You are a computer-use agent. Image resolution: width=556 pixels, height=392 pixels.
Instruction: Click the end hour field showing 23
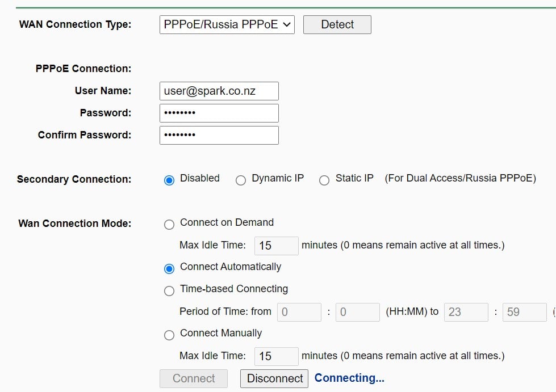click(x=466, y=312)
